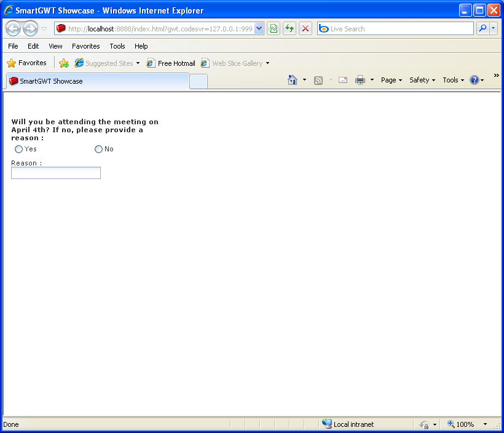This screenshot has width=504, height=433.
Task: Refresh the page with green arrows icon
Action: [x=289, y=29]
